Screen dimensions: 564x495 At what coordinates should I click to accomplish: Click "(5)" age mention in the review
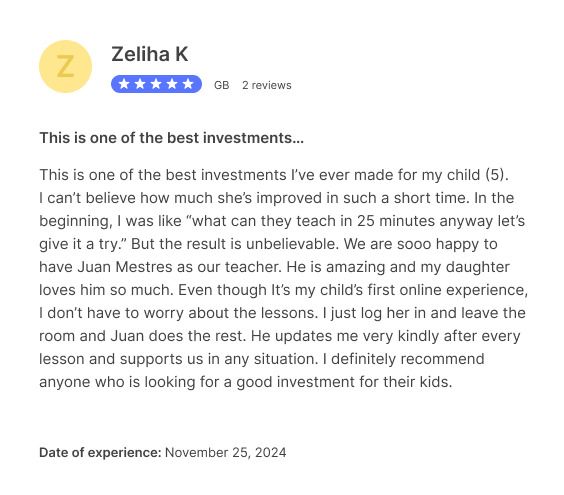496,175
